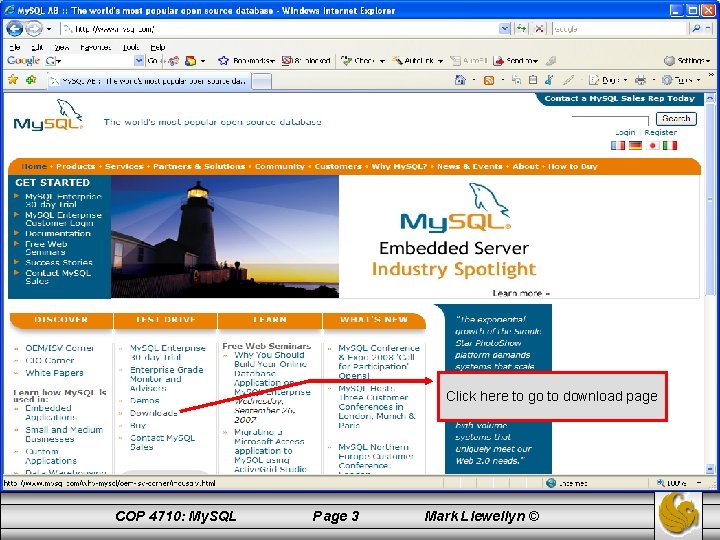The height and width of the screenshot is (540, 720).
Task: Click the page scrollbar up arrow
Action: pyautogui.click(x=710, y=98)
